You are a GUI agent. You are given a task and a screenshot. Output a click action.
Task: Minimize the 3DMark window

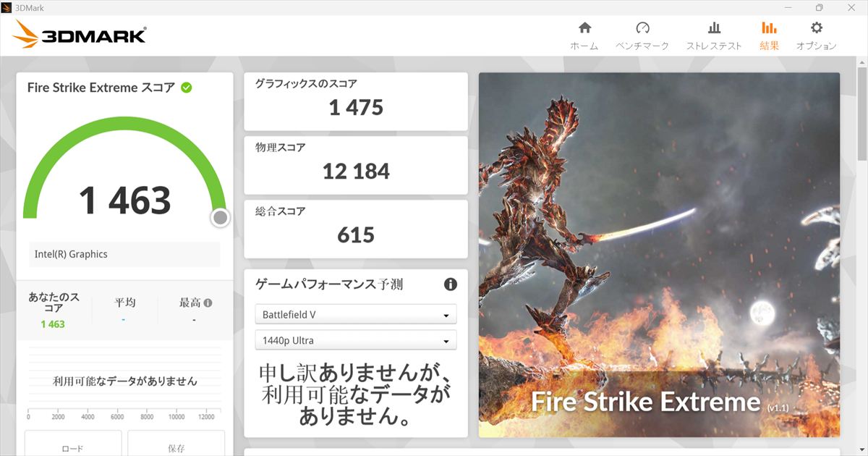click(787, 7)
